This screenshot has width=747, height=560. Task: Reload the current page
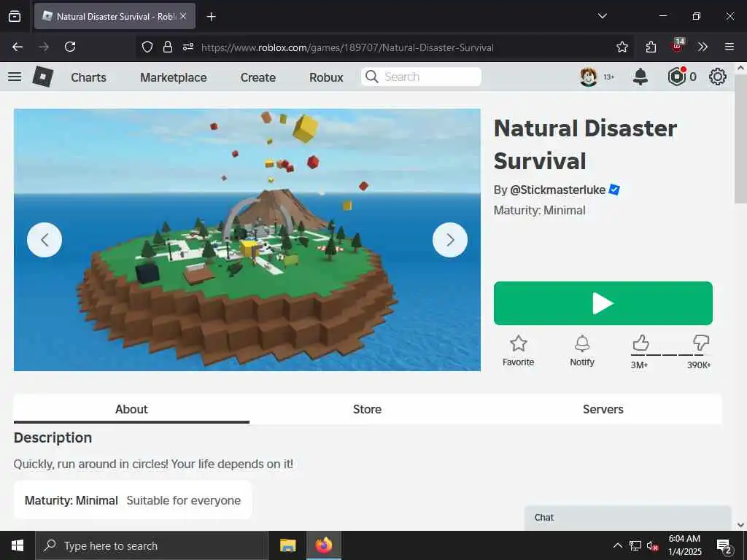click(x=70, y=47)
